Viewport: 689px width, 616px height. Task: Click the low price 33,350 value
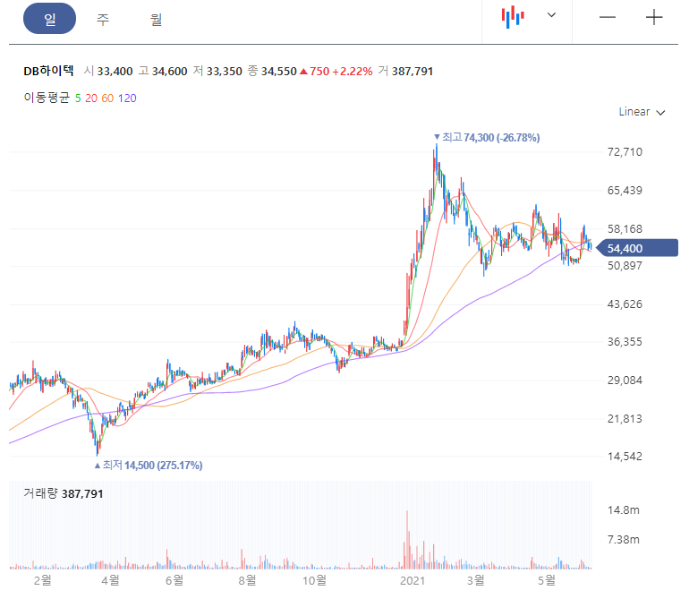[224, 72]
